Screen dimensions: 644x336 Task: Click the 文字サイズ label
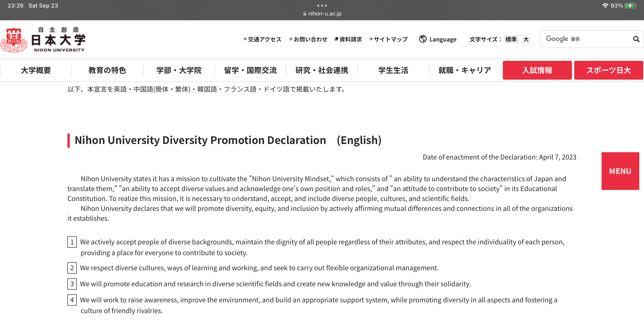click(485, 39)
